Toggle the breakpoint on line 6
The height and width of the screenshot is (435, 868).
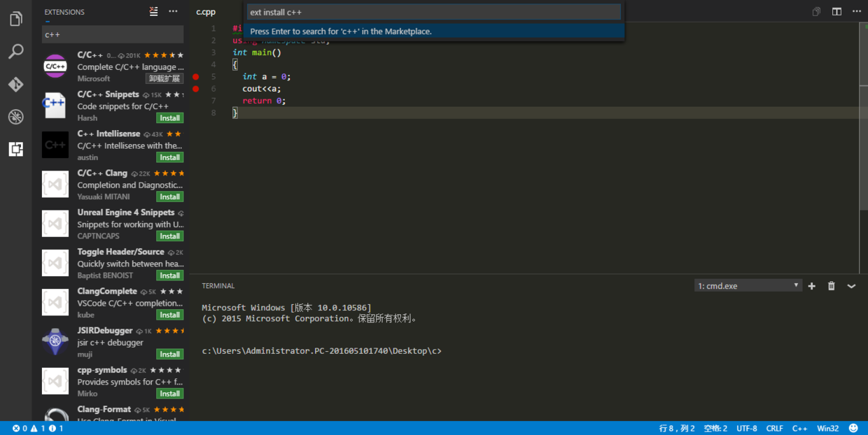point(196,89)
